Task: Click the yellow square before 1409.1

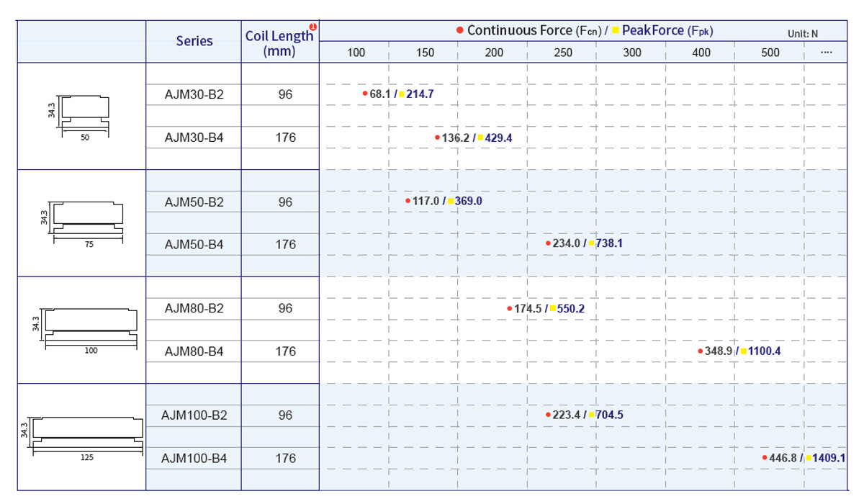Action: (x=808, y=458)
